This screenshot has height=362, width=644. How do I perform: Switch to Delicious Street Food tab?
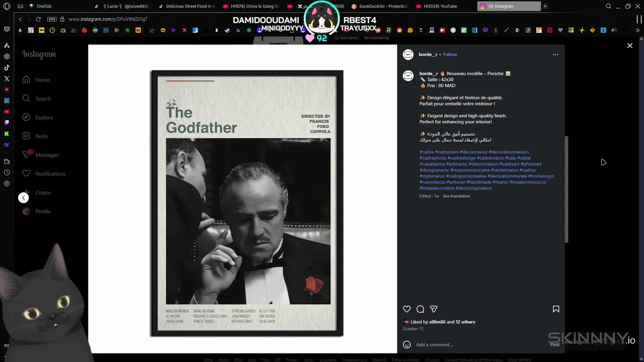187,6
